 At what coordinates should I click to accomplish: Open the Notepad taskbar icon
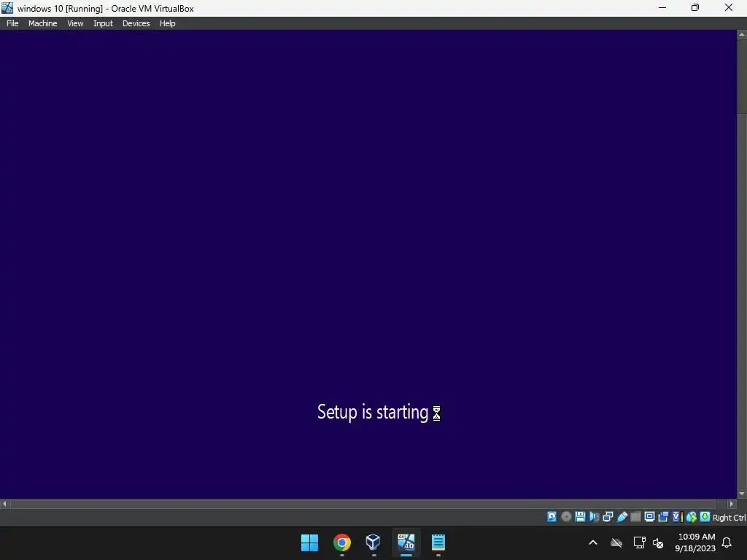tap(438, 542)
